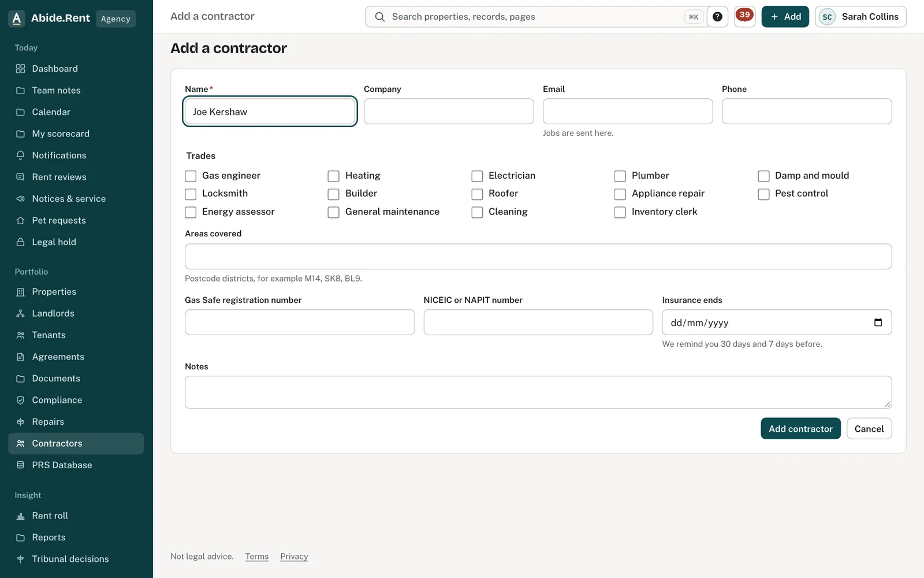The height and width of the screenshot is (578, 924).
Task: Tick the Electrician checkbox
Action: [x=477, y=176]
